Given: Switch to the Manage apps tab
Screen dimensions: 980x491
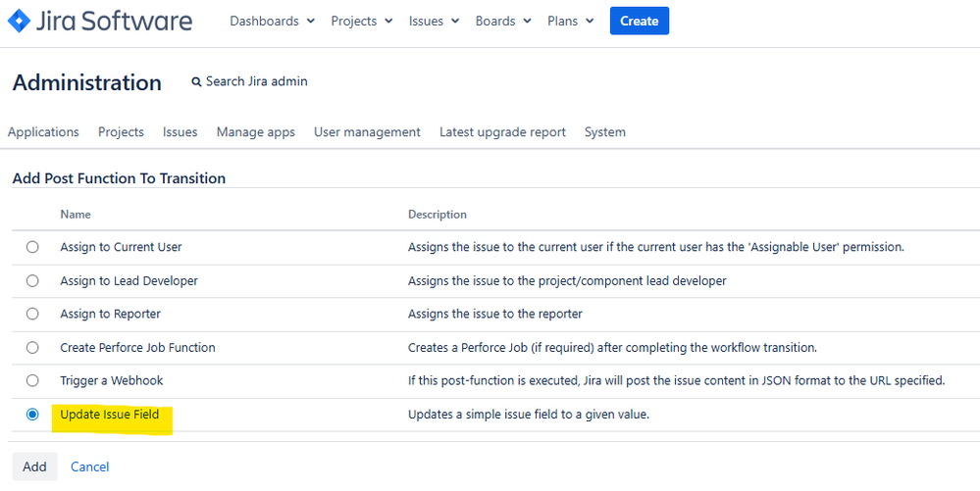Looking at the screenshot, I should [x=256, y=131].
